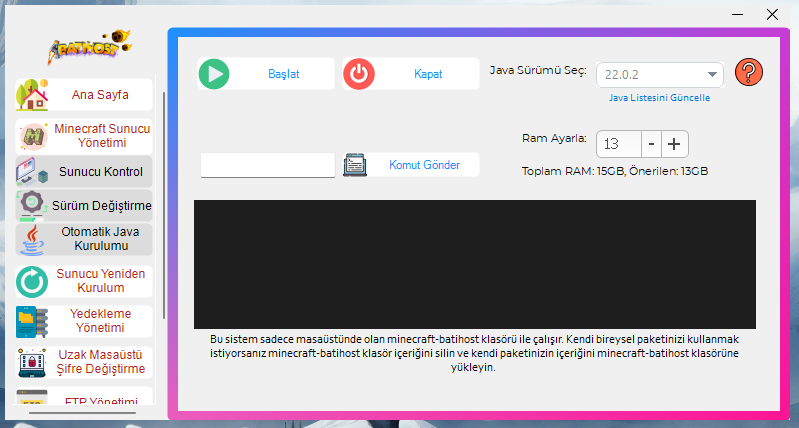Click the green play icon for Başlat
Screen dimensions: 799x428
(x=214, y=74)
